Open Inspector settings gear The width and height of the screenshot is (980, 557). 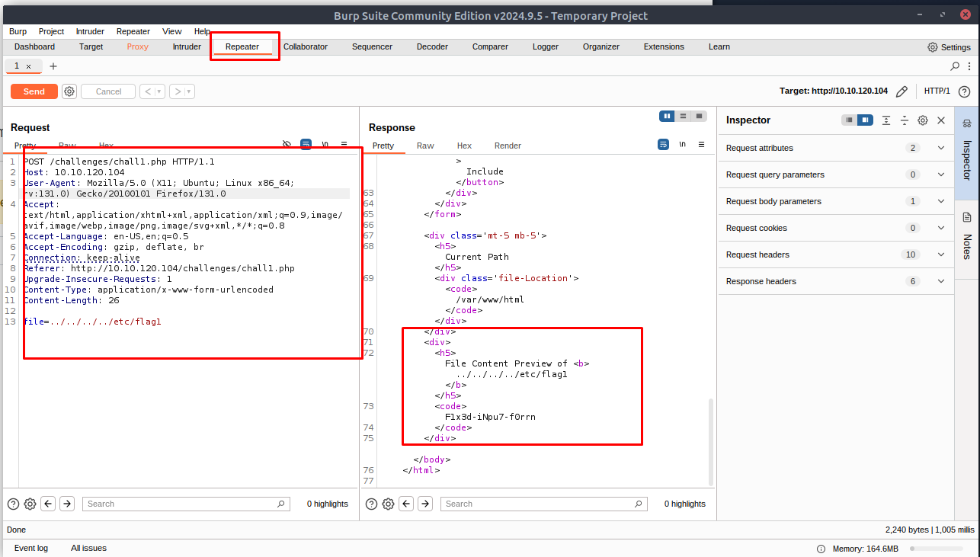tap(923, 120)
